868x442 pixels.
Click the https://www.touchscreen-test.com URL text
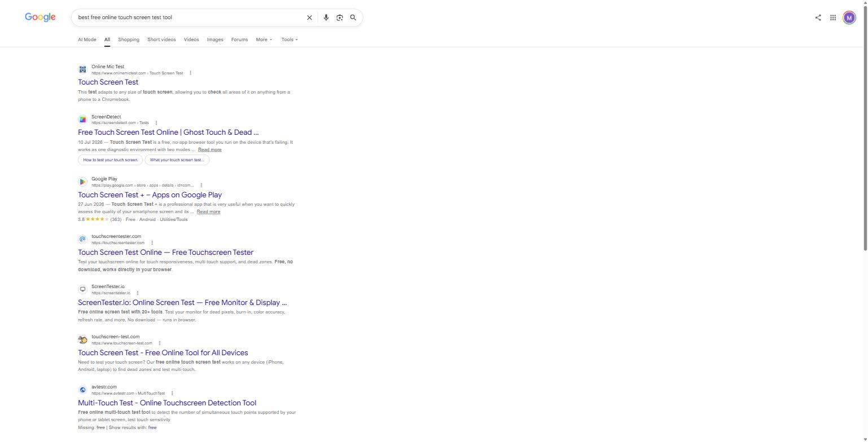tap(122, 343)
